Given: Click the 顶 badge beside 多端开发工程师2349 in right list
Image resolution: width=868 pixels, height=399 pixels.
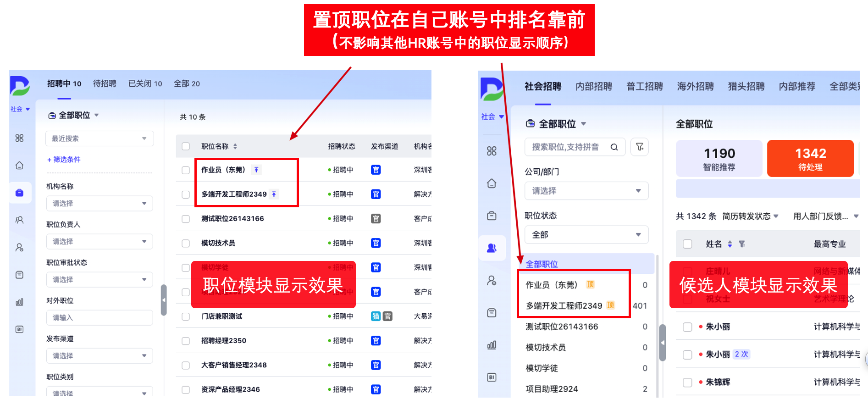Looking at the screenshot, I should point(610,305).
